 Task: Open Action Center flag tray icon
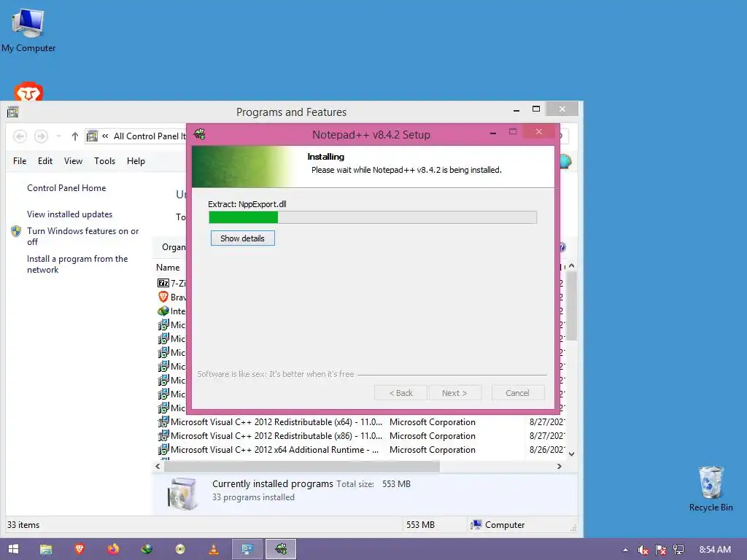coord(661,550)
